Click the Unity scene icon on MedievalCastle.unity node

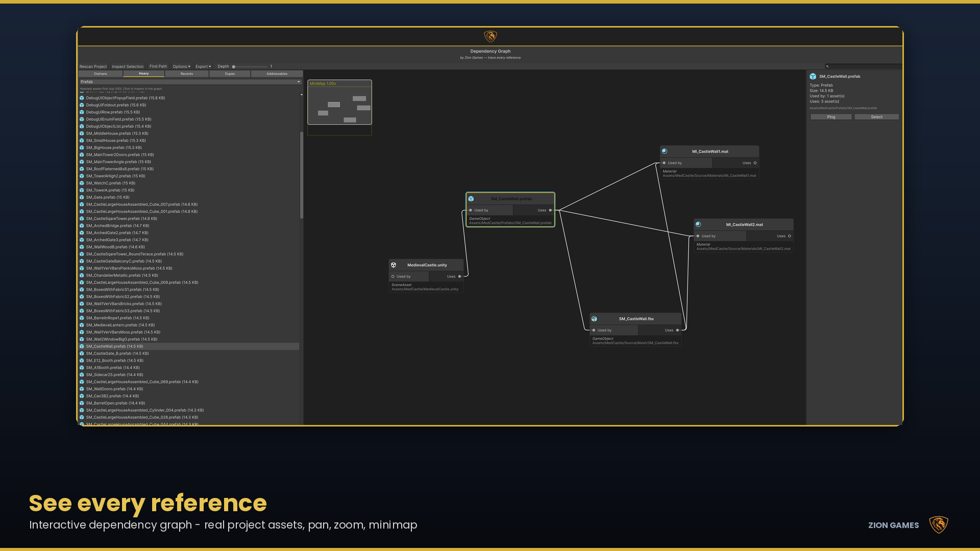[x=394, y=265]
